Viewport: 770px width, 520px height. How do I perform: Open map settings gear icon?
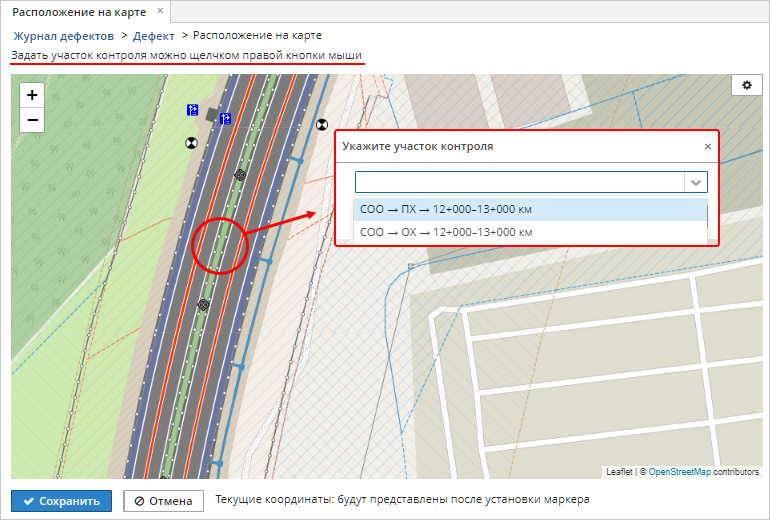pyautogui.click(x=746, y=85)
